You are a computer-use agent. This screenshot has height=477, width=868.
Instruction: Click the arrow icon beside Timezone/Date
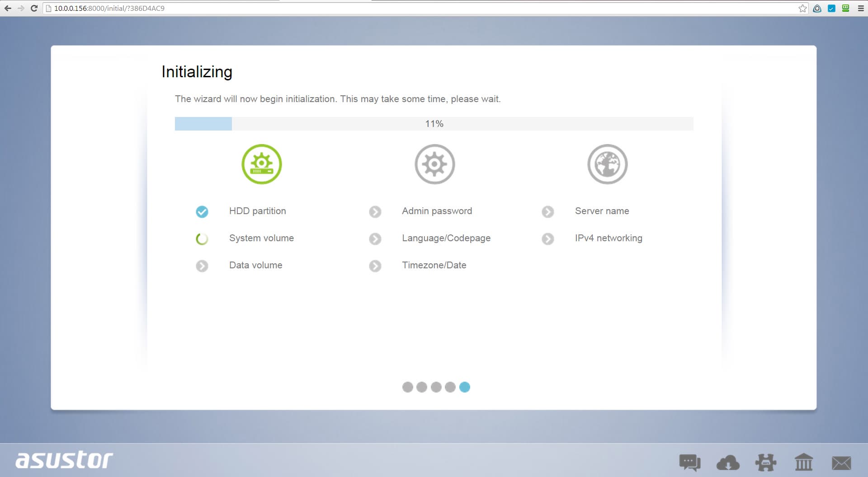(375, 266)
